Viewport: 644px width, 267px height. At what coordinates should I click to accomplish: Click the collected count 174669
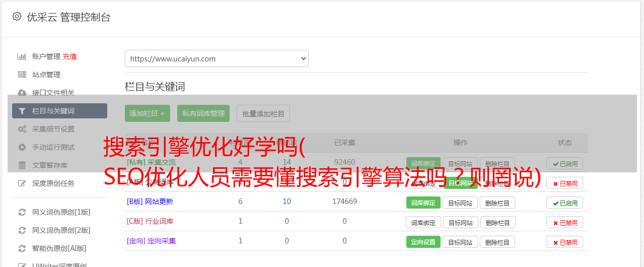[x=345, y=202]
